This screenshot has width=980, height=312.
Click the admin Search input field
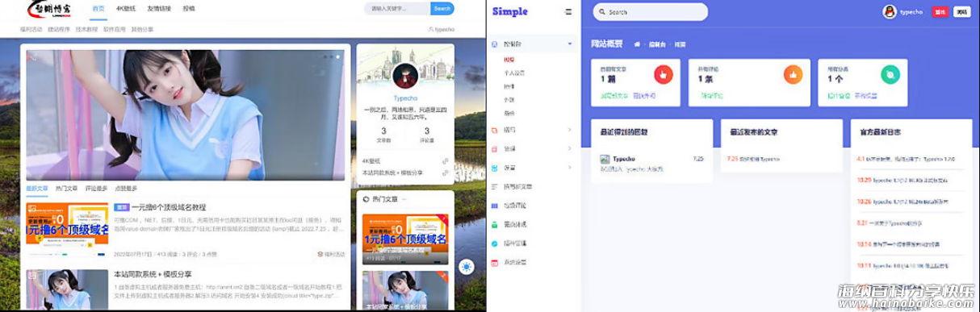click(x=651, y=12)
